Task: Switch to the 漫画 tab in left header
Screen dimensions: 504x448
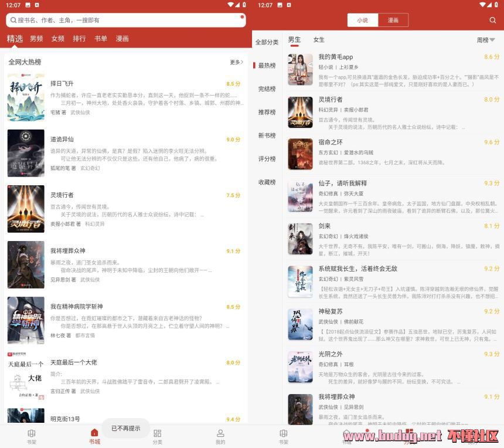Action: tap(122, 39)
